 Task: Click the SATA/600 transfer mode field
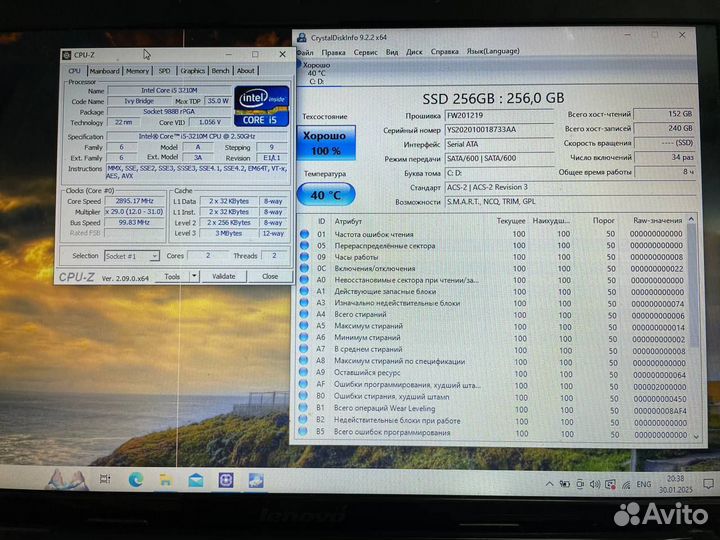[x=500, y=158]
